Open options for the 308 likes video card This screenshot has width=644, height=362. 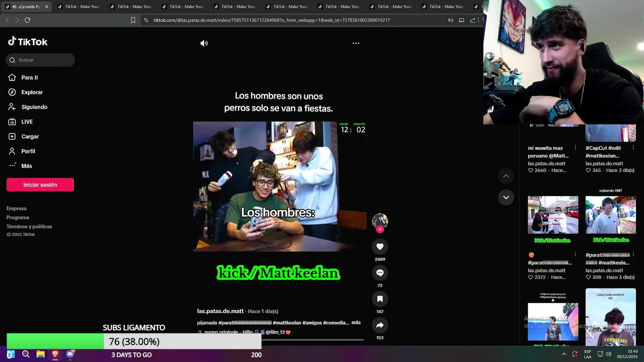click(x=633, y=255)
